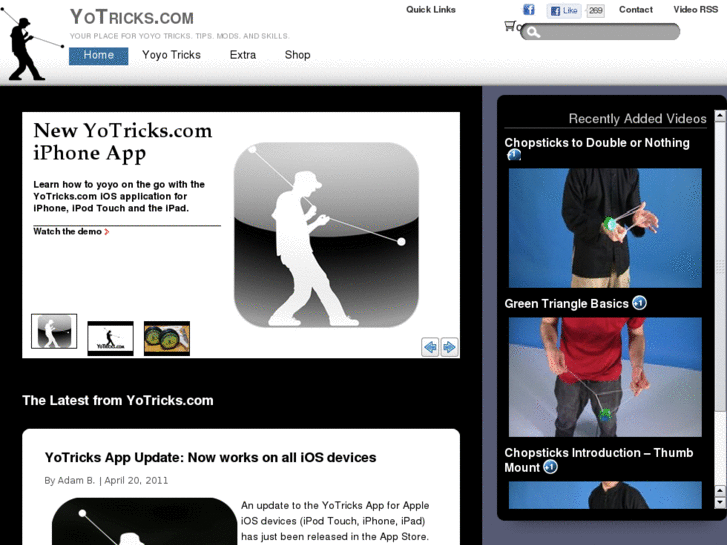727x545 pixels.
Task: Focus the site search field
Action: (x=600, y=32)
